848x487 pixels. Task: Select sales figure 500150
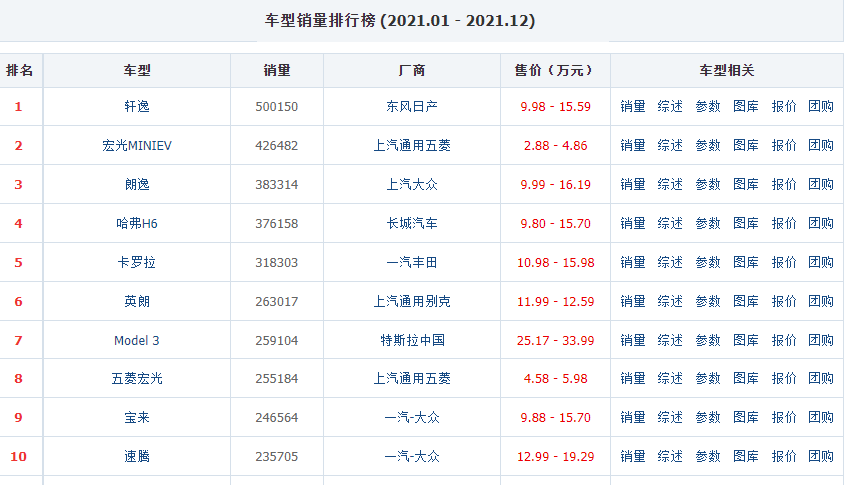(x=277, y=107)
